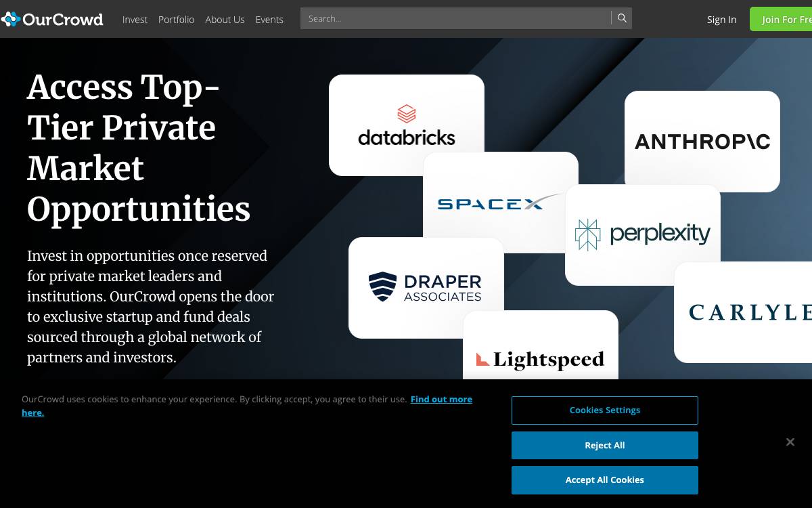The height and width of the screenshot is (508, 812).
Task: Select the Anthropic logo card
Action: click(x=702, y=141)
